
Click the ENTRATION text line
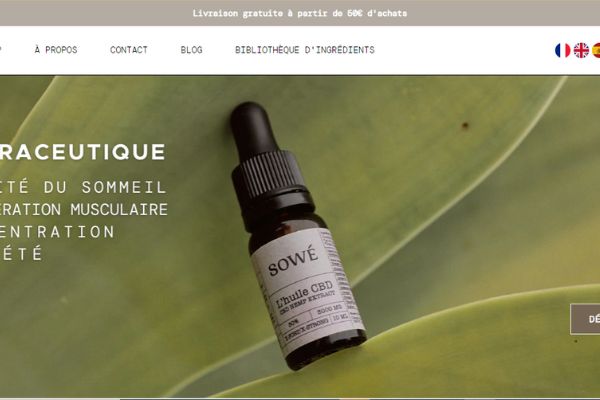coord(57,232)
